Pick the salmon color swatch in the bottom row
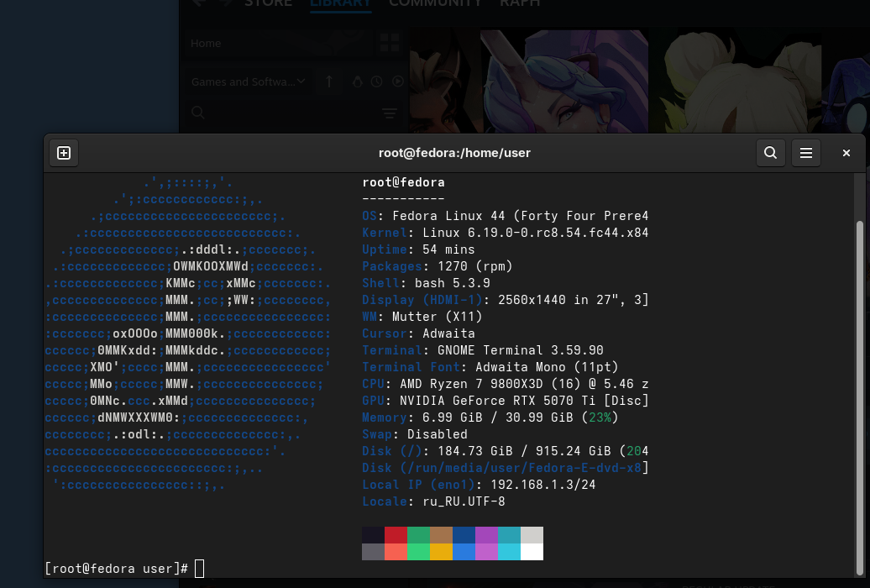Viewport: 870px width, 588px height. coord(396,551)
